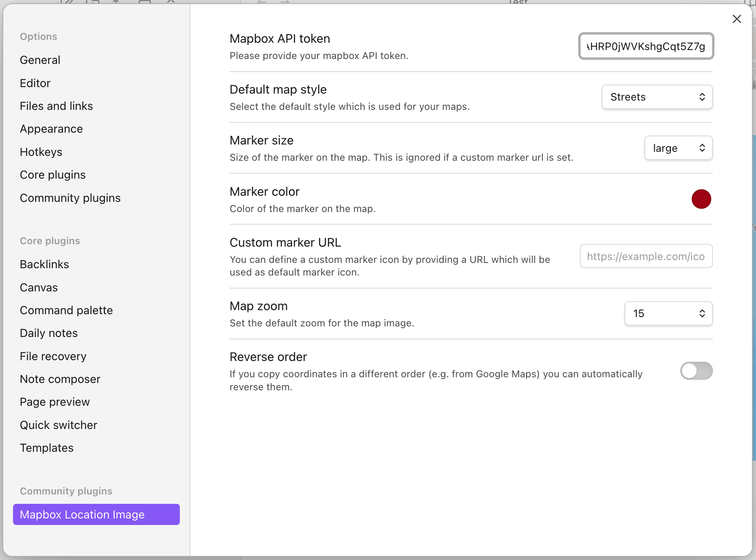Open Default map style dropdown
Screen dimensions: 756x560
click(657, 97)
